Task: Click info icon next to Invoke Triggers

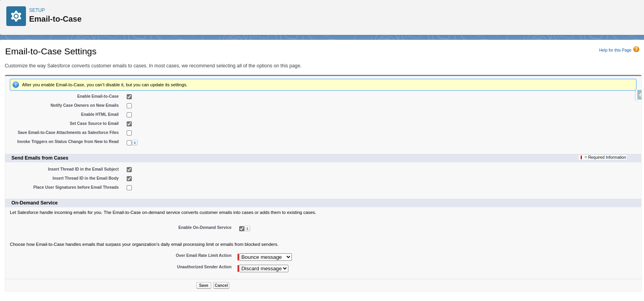Action: (135, 143)
